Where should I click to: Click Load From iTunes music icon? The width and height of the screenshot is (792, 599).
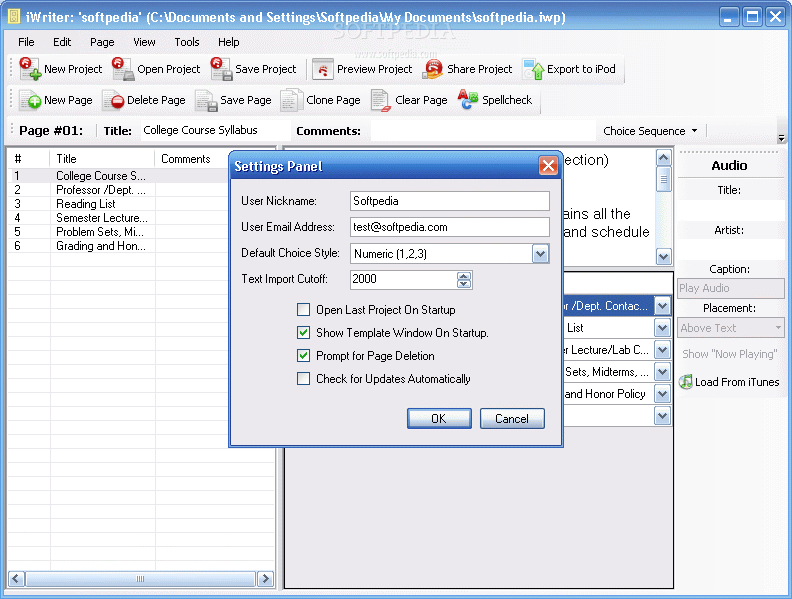coord(685,382)
